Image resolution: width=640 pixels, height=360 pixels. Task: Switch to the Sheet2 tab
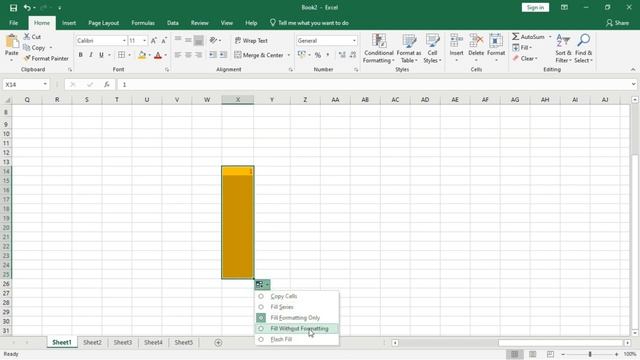pos(92,342)
